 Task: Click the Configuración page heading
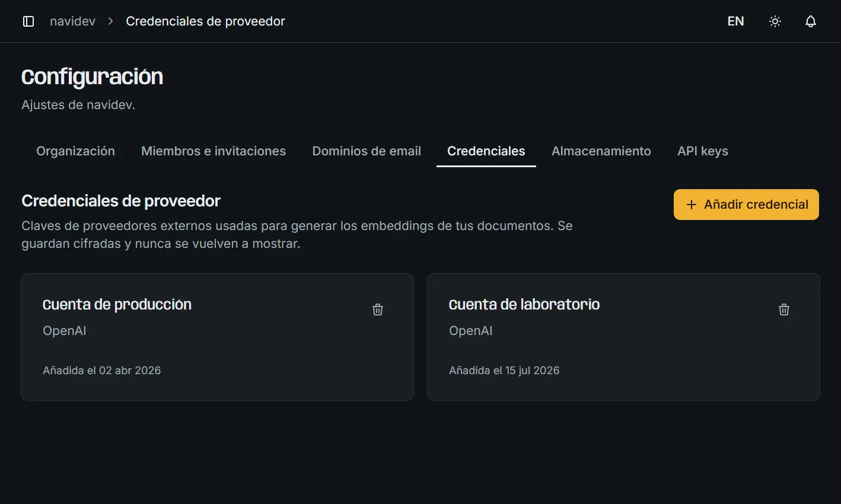pos(92,77)
